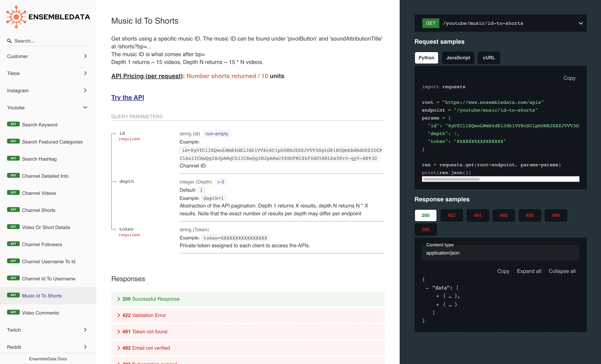Expand the Customer section

tap(48, 56)
